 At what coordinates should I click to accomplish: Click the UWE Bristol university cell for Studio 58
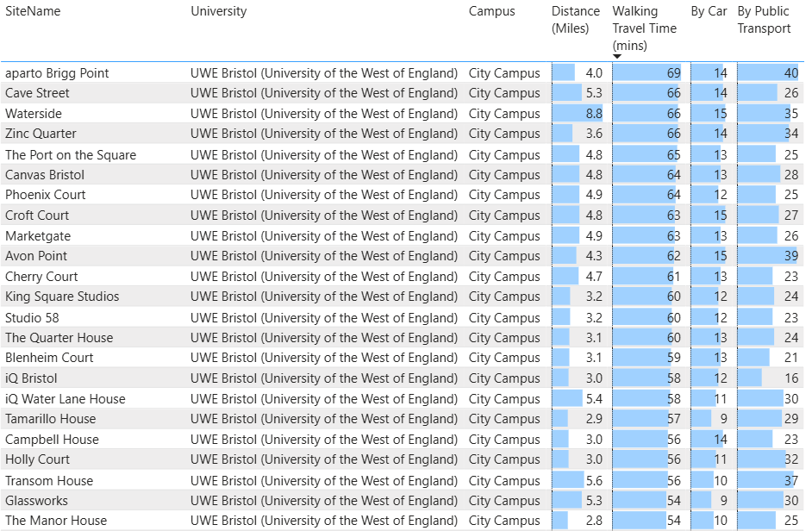324,317
